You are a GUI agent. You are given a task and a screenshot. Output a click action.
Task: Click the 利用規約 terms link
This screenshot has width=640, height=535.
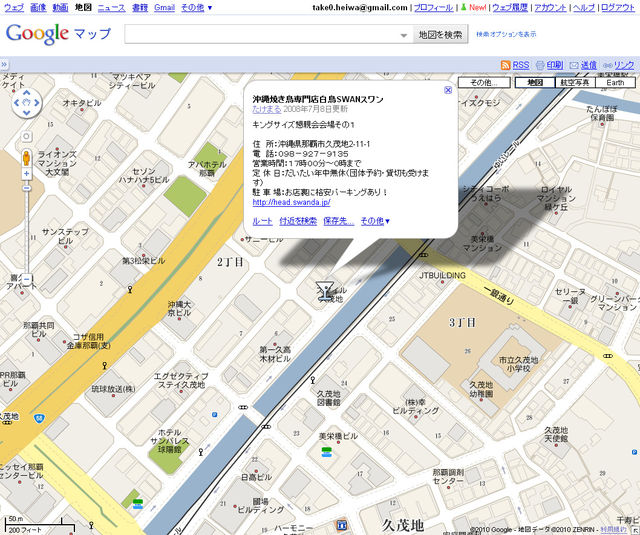[613, 529]
